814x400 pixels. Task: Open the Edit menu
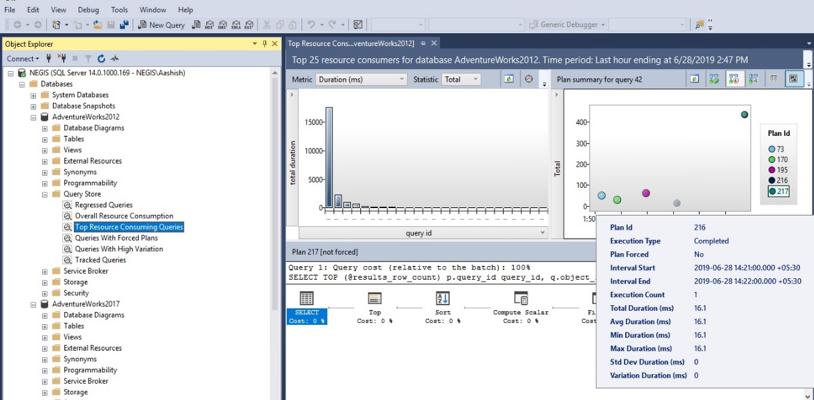pyautogui.click(x=33, y=10)
